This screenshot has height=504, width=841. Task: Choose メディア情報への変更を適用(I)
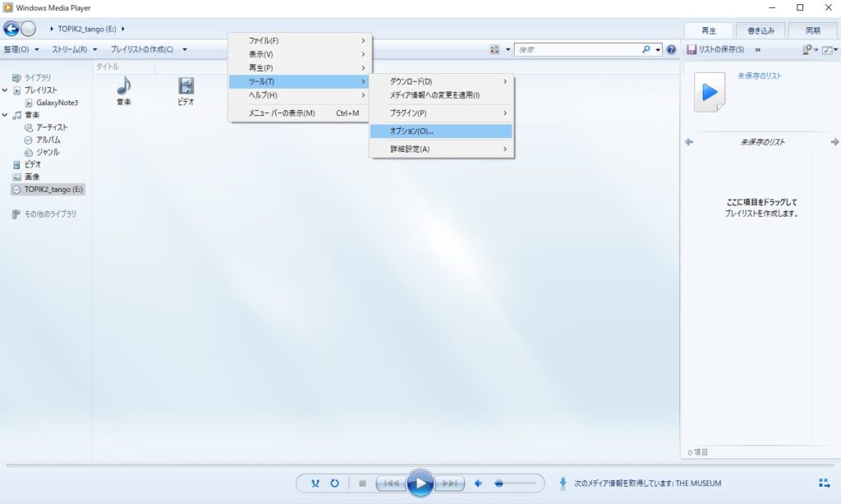click(x=441, y=95)
